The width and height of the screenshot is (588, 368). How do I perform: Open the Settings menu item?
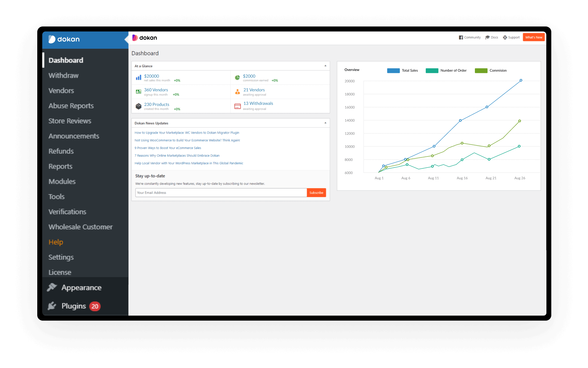[60, 257]
